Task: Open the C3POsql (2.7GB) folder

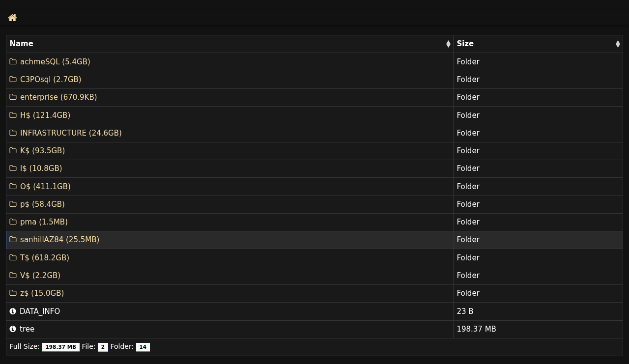Action: coord(51,80)
